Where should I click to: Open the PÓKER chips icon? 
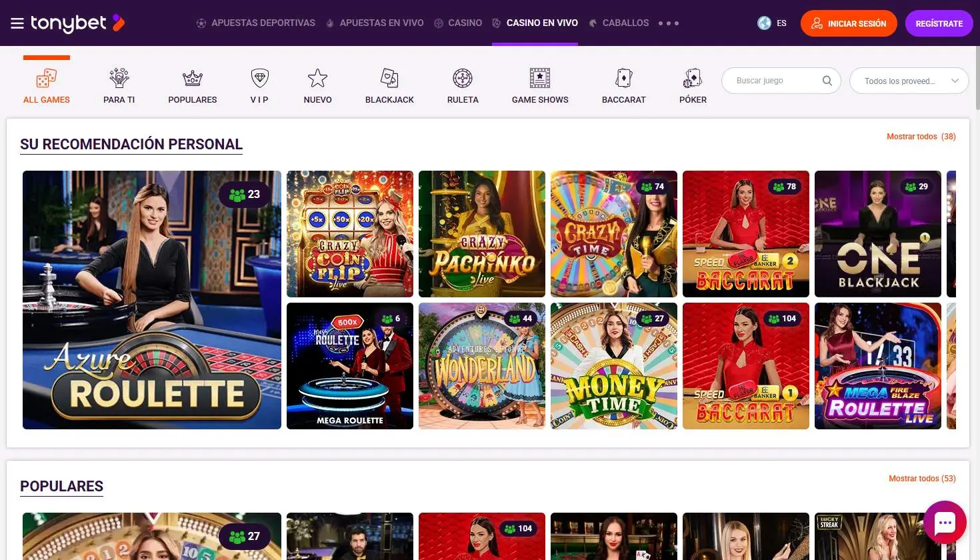[x=693, y=78]
